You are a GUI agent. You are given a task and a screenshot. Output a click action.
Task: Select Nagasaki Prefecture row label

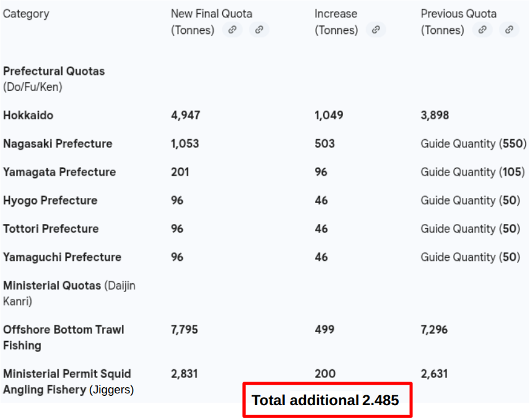click(58, 144)
